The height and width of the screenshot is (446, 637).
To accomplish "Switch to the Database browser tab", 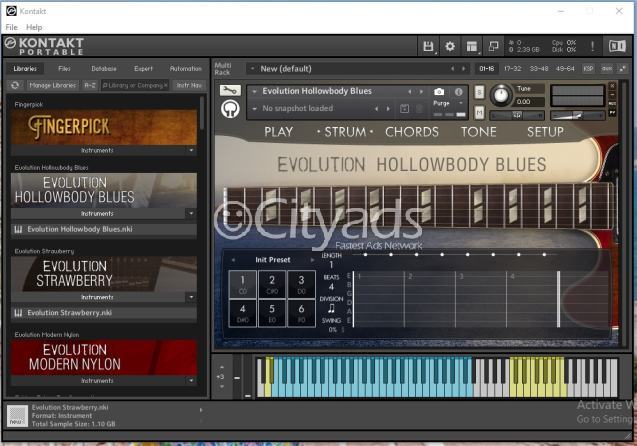I will pos(104,69).
